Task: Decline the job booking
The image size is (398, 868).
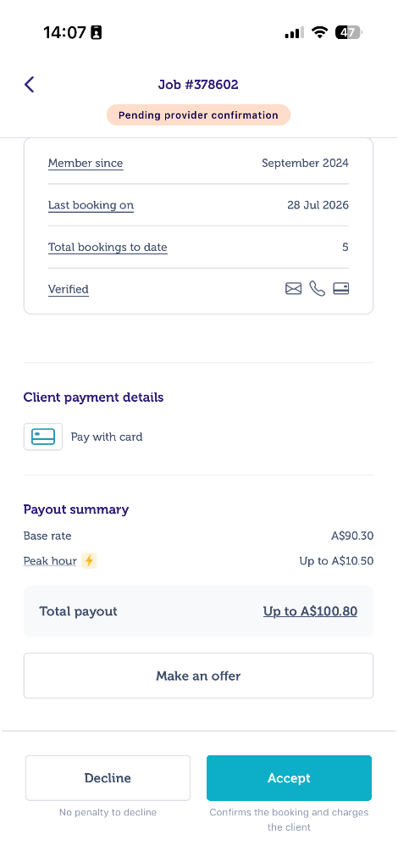Action: click(108, 778)
